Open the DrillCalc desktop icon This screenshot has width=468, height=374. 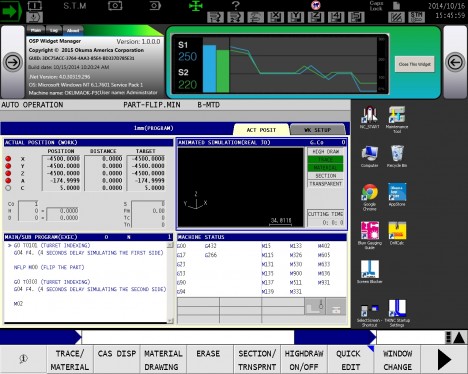point(397,233)
